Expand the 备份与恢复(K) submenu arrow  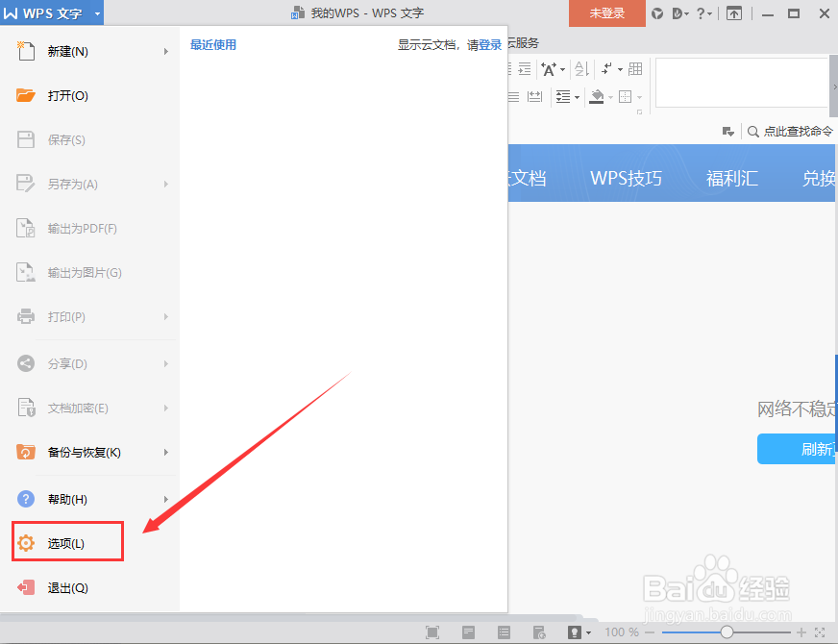click(x=166, y=452)
